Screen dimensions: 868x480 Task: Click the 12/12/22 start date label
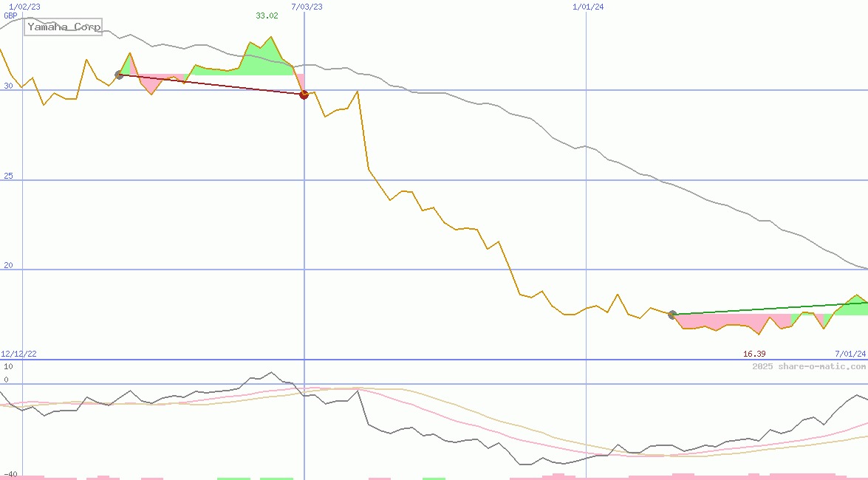(19, 354)
